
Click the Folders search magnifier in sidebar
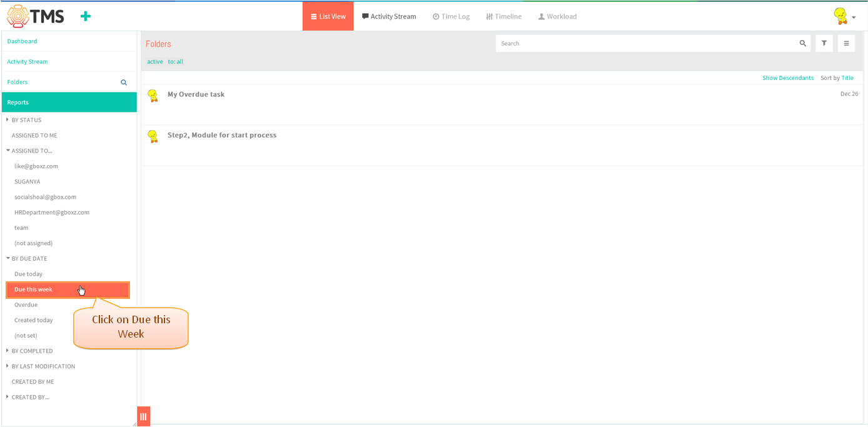tap(124, 83)
